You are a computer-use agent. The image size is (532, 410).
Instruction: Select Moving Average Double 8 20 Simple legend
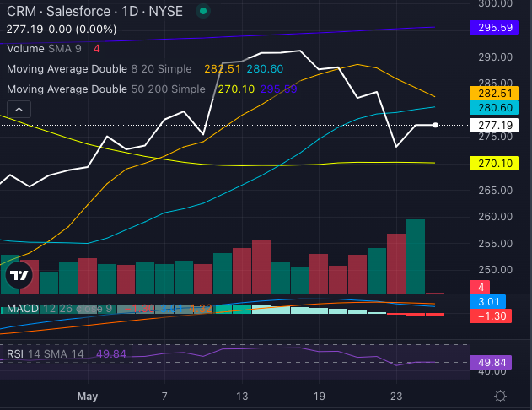[99, 69]
